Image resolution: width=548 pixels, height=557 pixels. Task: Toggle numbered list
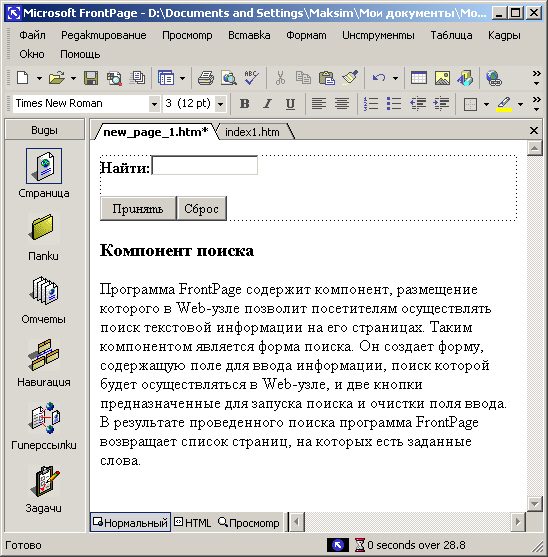pyautogui.click(x=371, y=104)
